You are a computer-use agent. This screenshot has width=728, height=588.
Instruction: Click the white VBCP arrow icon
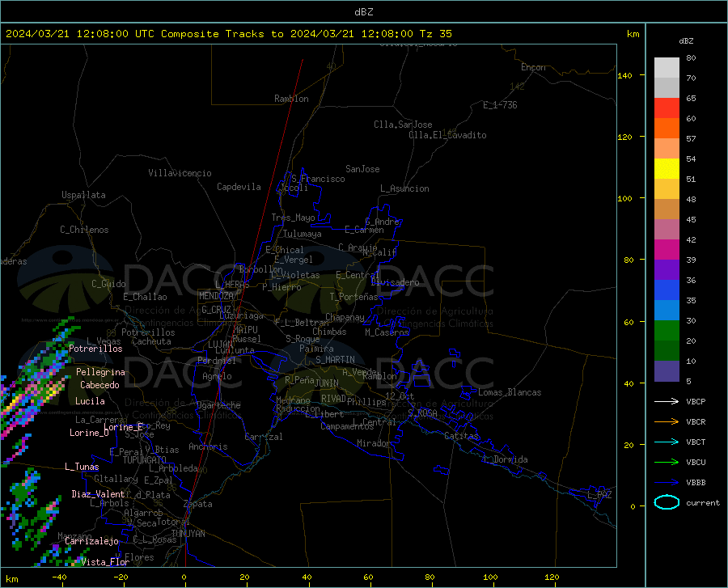point(667,401)
